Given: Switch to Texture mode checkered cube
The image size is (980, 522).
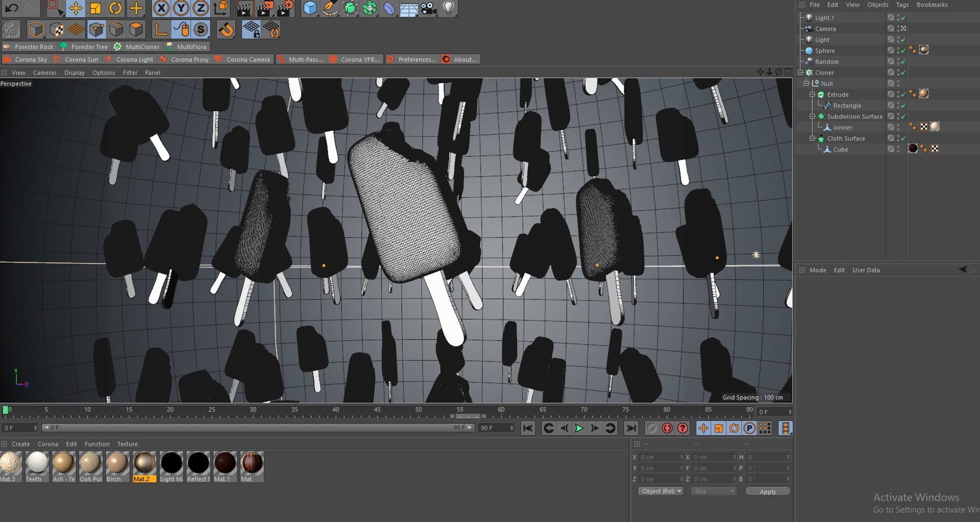Looking at the screenshot, I should pyautogui.click(x=56, y=30).
